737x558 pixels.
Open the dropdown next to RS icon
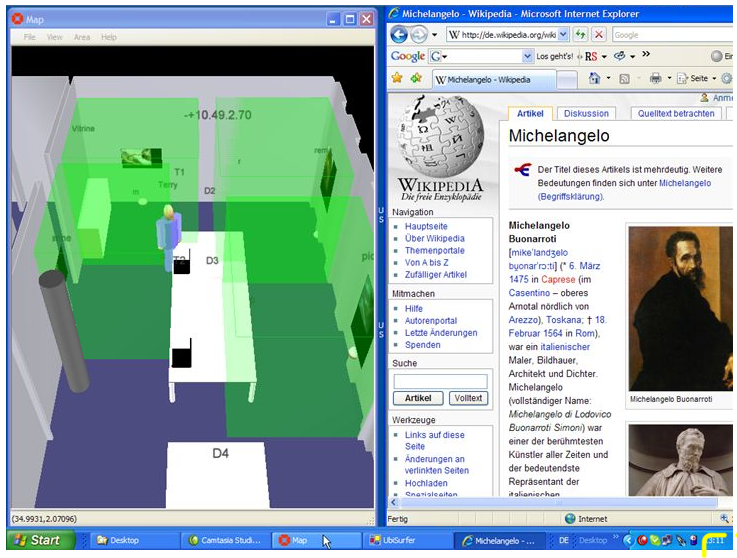click(604, 57)
